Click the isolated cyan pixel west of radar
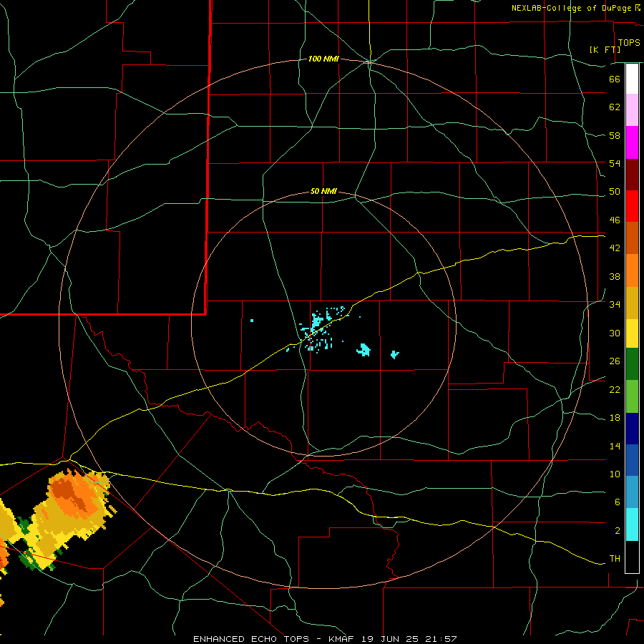 [x=252, y=321]
